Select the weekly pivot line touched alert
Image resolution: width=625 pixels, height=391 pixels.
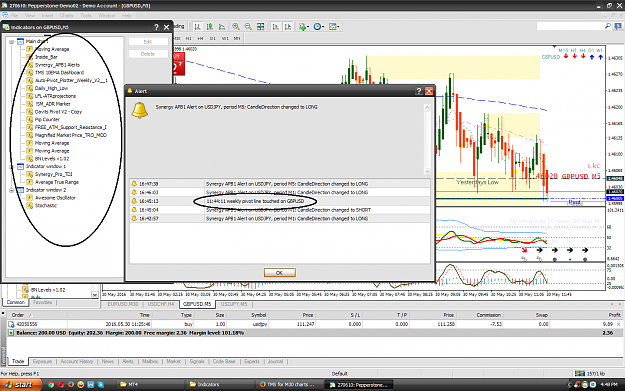(280, 201)
